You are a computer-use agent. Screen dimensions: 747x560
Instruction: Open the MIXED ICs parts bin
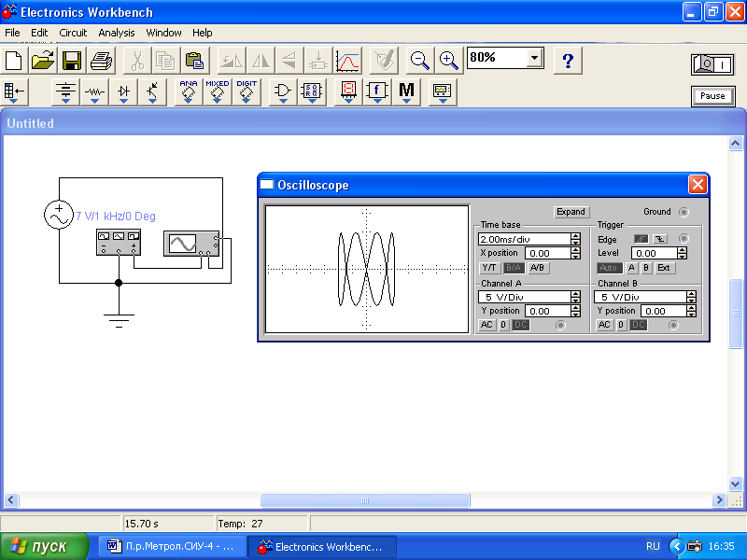pyautogui.click(x=218, y=91)
